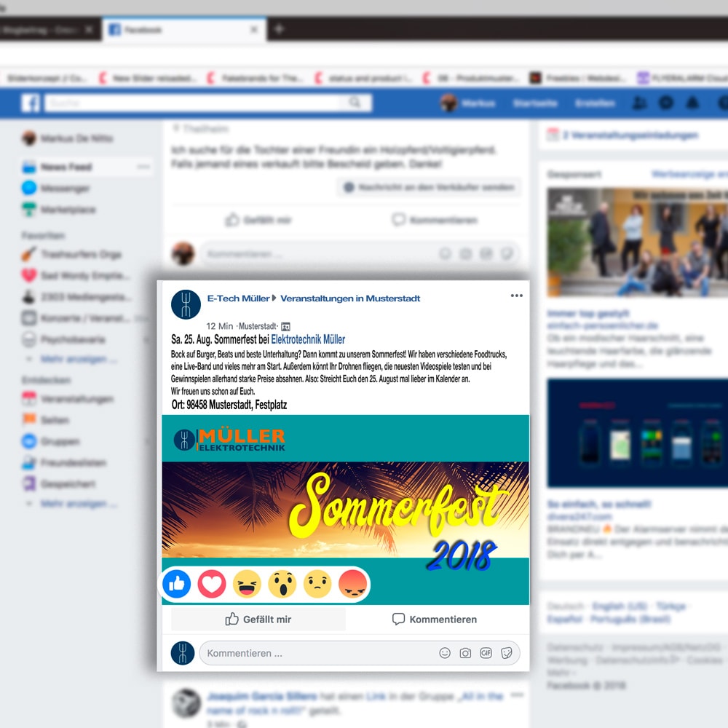Viewport: 728px width, 728px height.
Task: Pick the Wow surprised reaction
Action: [282, 584]
